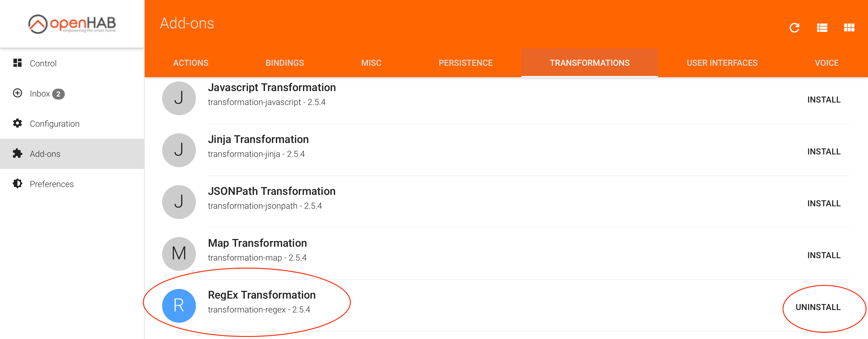The image size is (868, 339).
Task: Switch to list view layout
Action: [822, 28]
